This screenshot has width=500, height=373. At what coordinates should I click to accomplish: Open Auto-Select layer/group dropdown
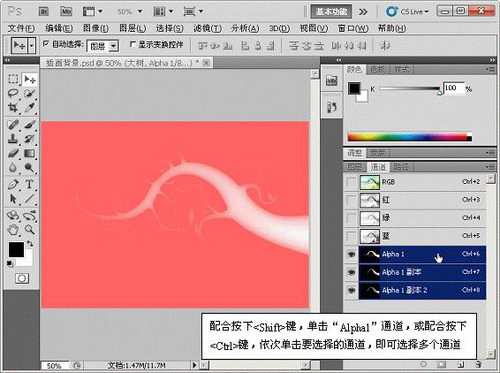pos(114,46)
